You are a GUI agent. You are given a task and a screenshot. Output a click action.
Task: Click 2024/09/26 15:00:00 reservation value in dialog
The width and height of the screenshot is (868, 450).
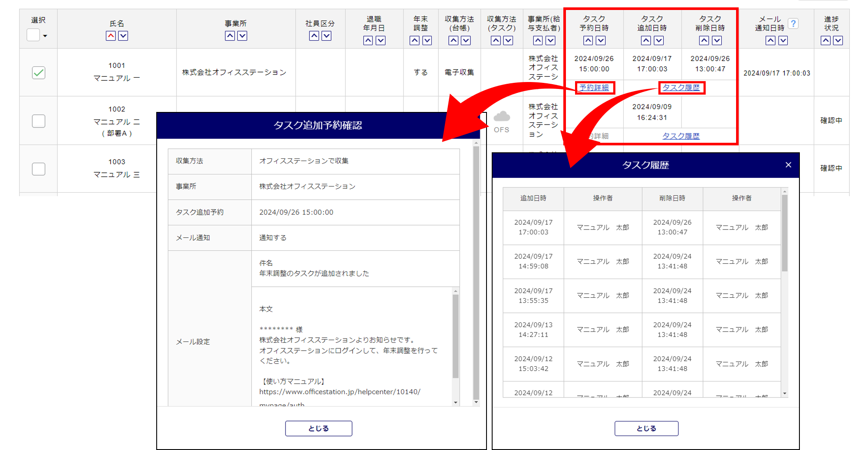296,212
